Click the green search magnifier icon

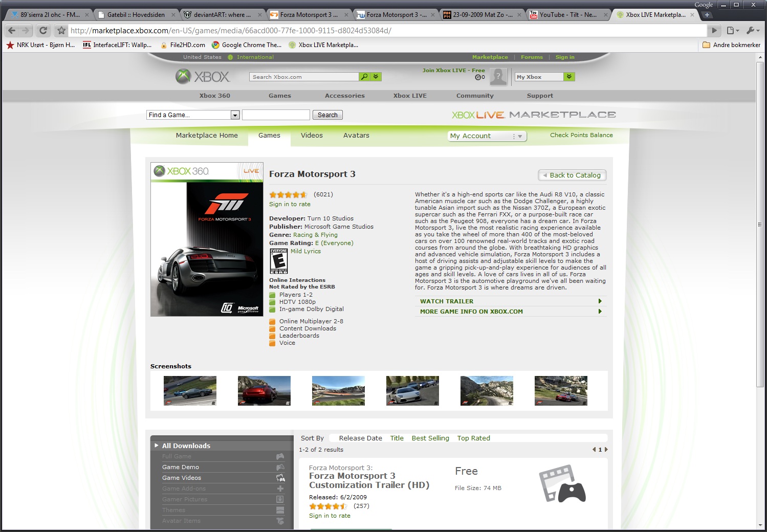(364, 77)
